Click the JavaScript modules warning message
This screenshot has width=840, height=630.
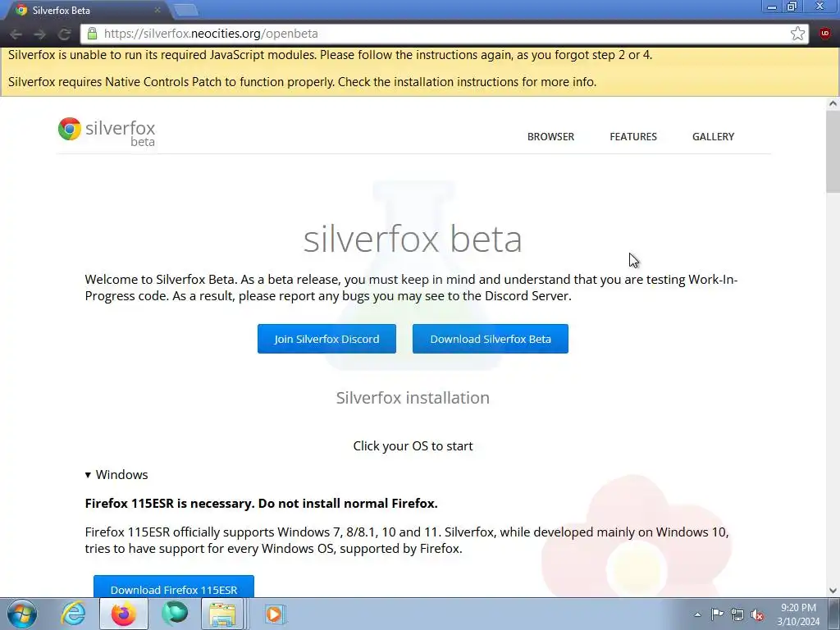330,55
